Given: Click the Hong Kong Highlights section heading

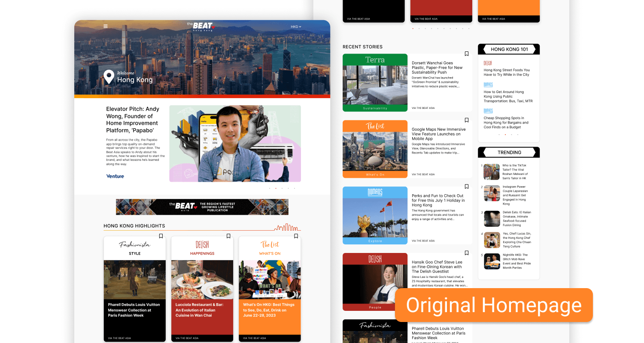Looking at the screenshot, I should (x=134, y=226).
